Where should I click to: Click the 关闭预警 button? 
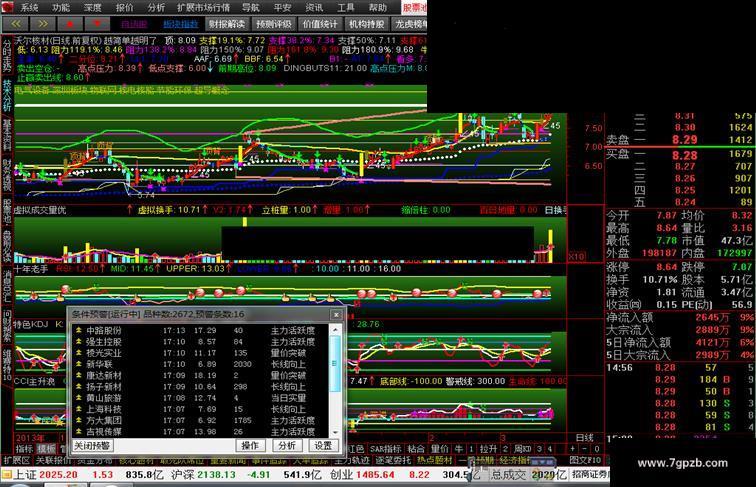pos(93,445)
